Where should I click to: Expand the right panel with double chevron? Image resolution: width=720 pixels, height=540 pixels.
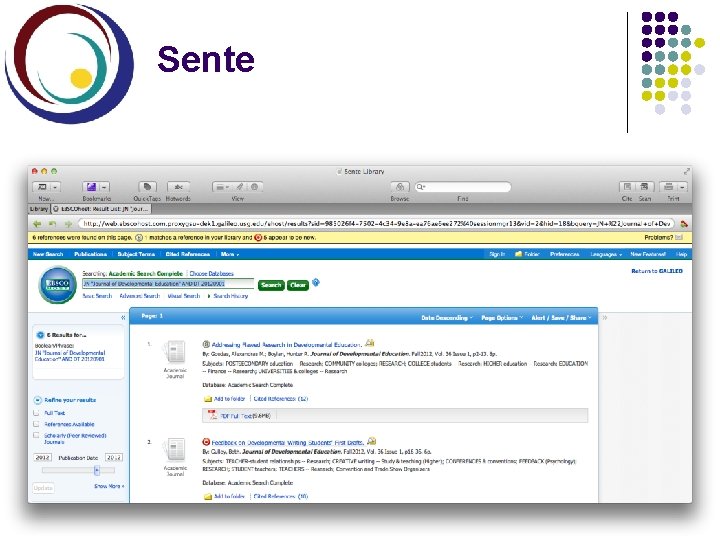pyautogui.click(x=605, y=317)
